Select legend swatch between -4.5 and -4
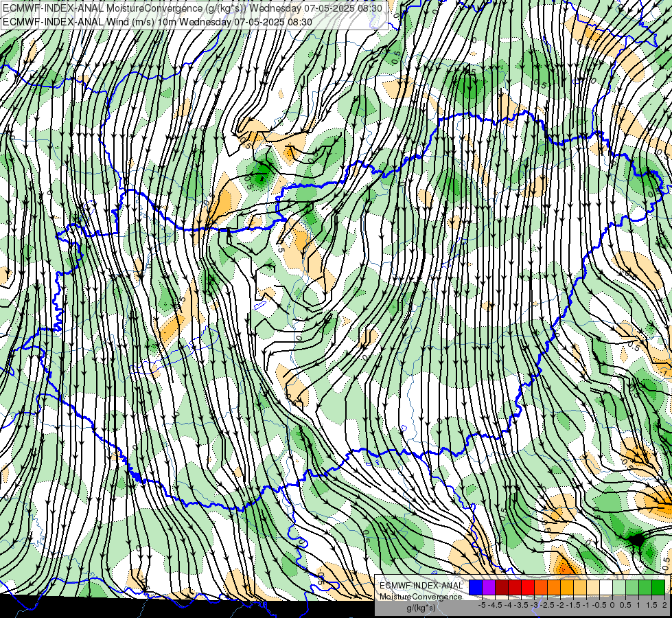Screen dimensions: 672x618 (502, 587)
